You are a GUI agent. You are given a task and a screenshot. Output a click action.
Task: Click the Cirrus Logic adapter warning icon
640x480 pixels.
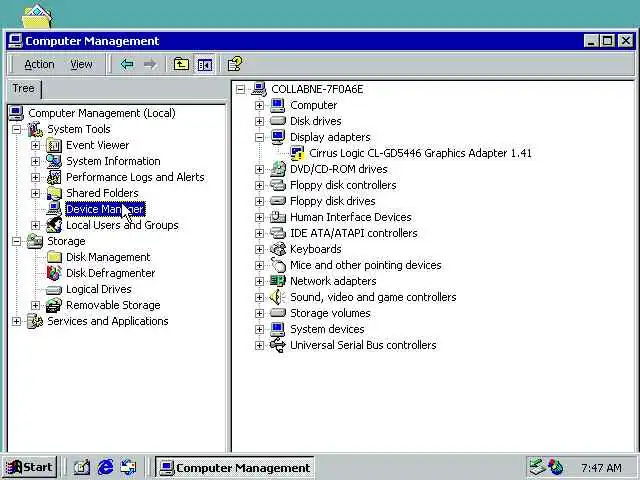297,153
